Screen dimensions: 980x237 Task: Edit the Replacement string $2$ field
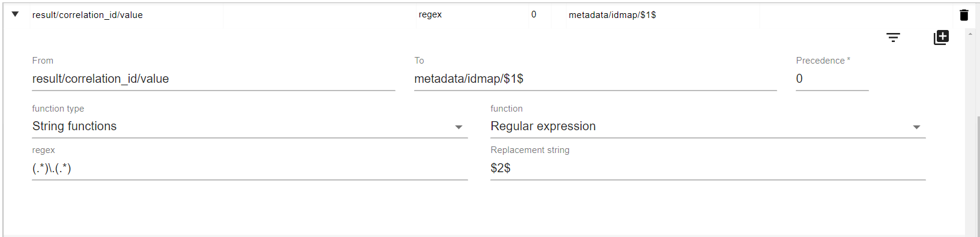(x=708, y=169)
